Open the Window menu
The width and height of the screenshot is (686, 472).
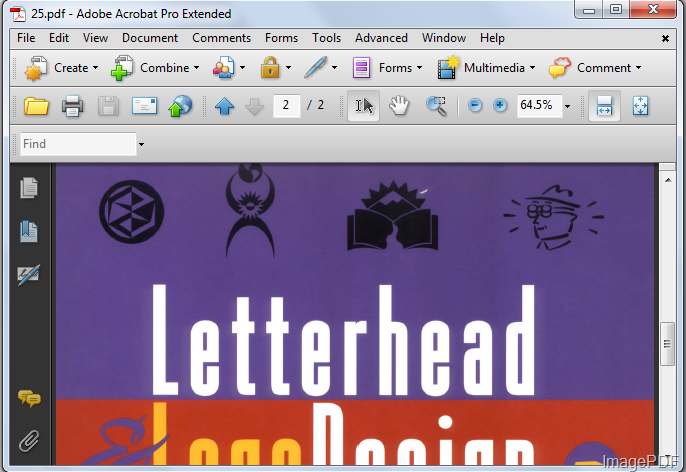444,38
